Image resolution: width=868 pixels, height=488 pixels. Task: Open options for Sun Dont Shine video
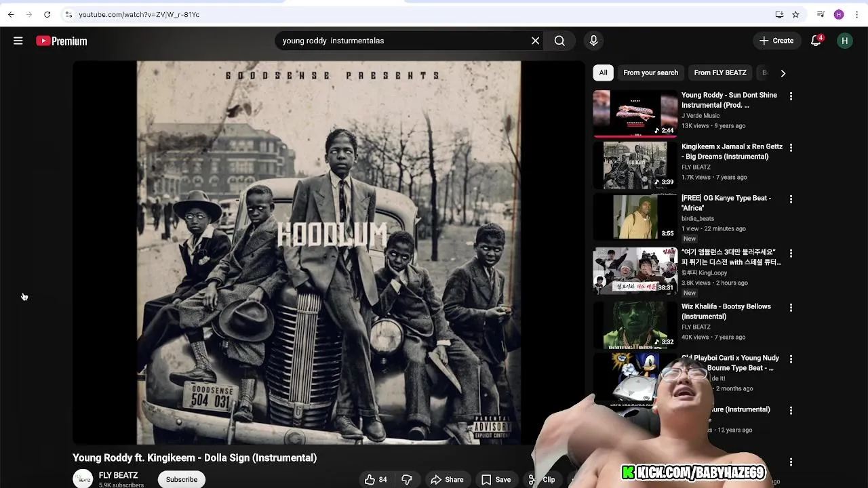click(791, 96)
